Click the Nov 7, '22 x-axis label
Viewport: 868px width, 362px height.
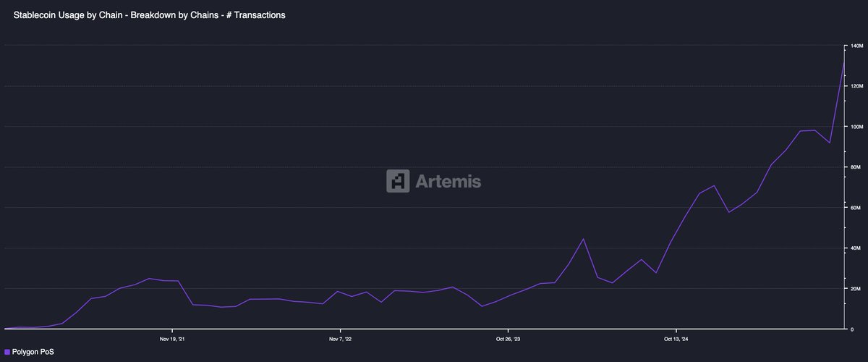(339, 338)
